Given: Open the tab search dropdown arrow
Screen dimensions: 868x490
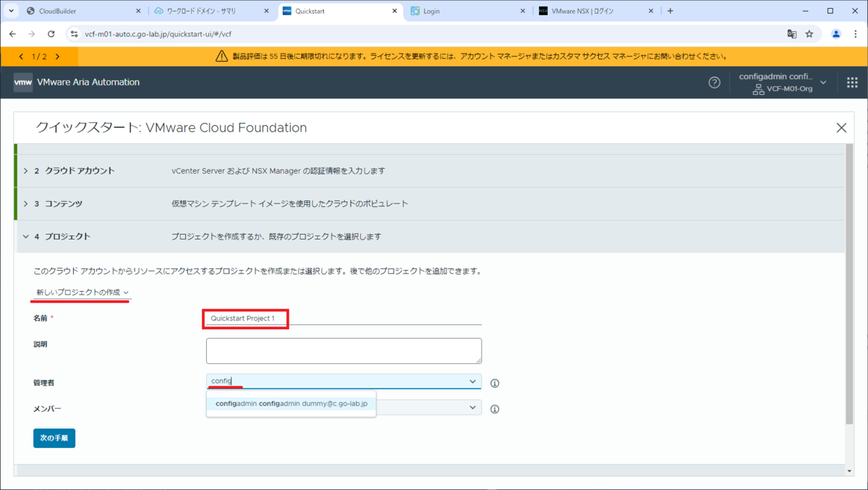Looking at the screenshot, I should click(x=10, y=11).
